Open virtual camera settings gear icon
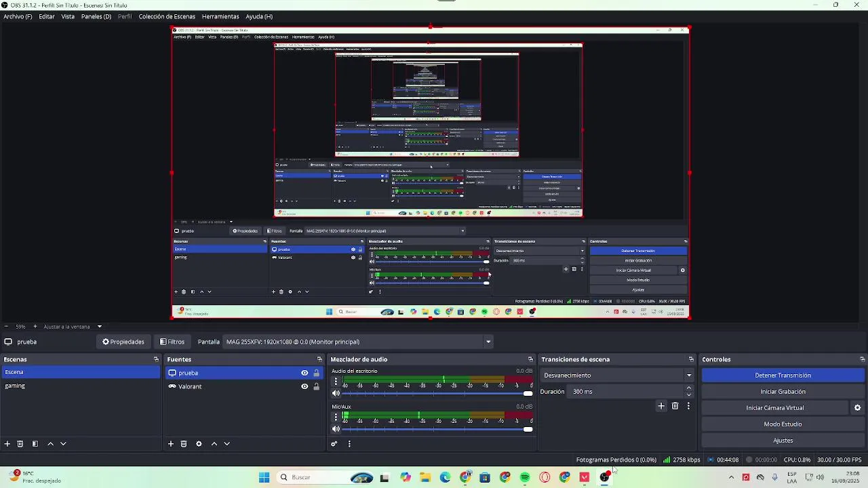Screen dimensions: 868x488 (857, 408)
